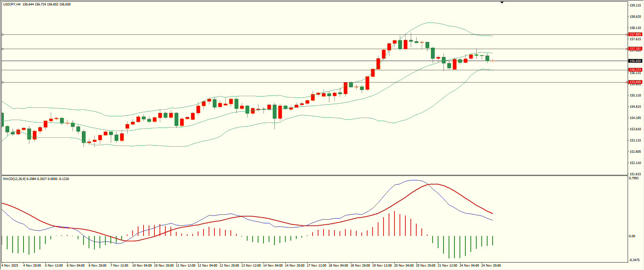
Task: Click the 159.115 value on price scale
Action: [635, 5]
